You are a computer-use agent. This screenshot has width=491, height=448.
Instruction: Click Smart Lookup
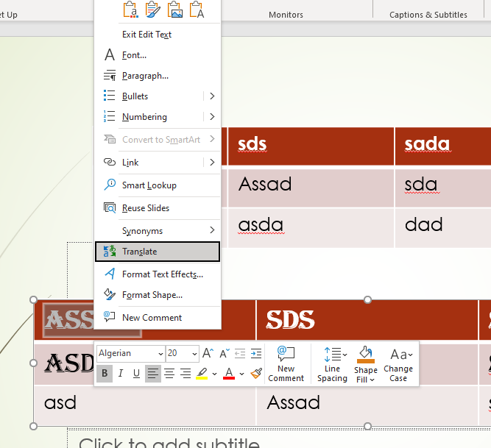[x=158, y=185]
